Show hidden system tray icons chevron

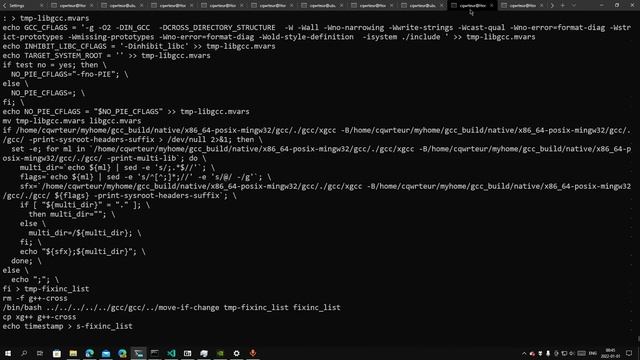(524, 353)
